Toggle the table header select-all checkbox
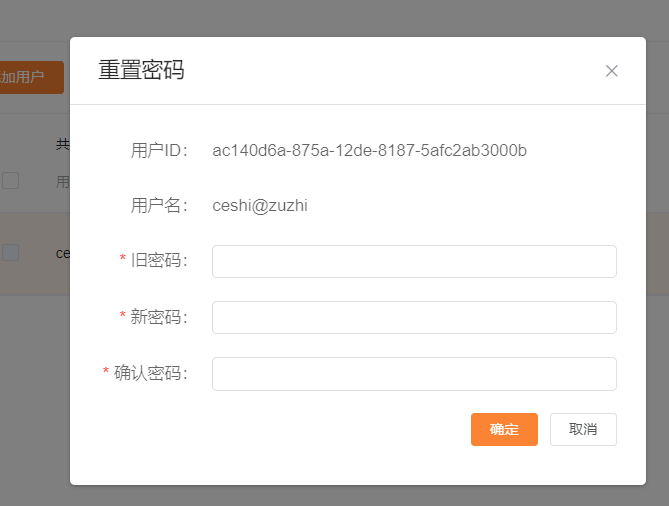This screenshot has width=669, height=506. tap(10, 181)
